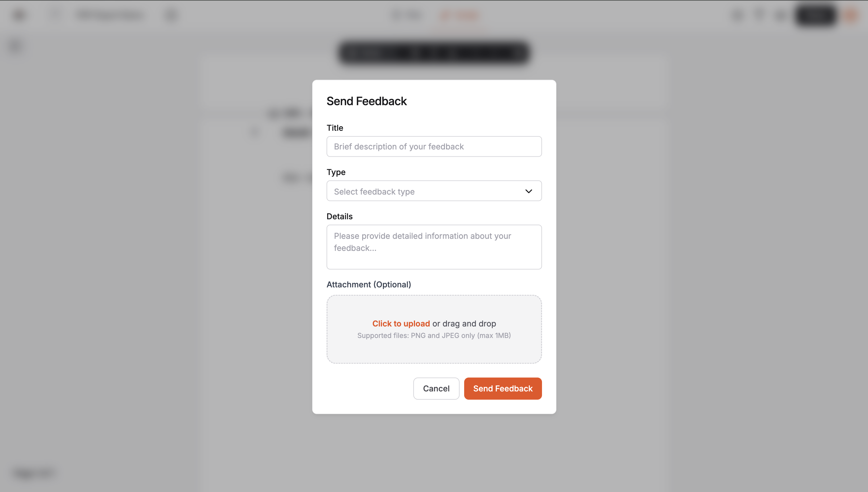Submit with the Send Feedback button
Image resolution: width=868 pixels, height=492 pixels.
tap(503, 388)
